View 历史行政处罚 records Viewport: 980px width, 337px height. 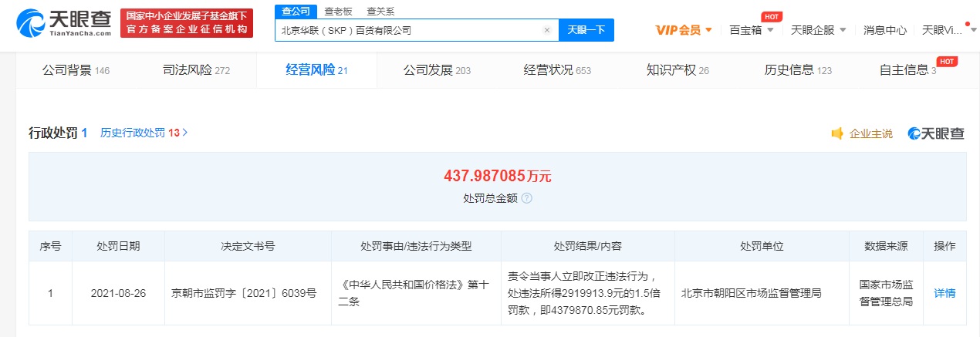pos(144,133)
